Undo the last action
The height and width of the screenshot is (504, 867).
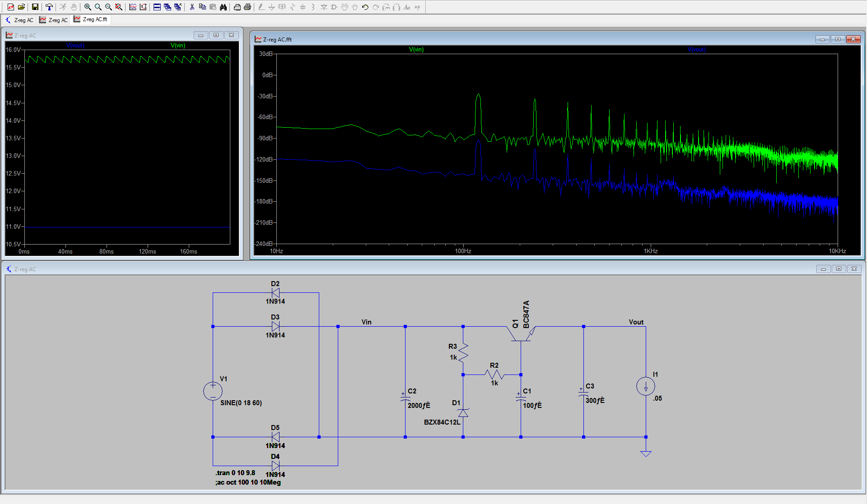point(365,7)
